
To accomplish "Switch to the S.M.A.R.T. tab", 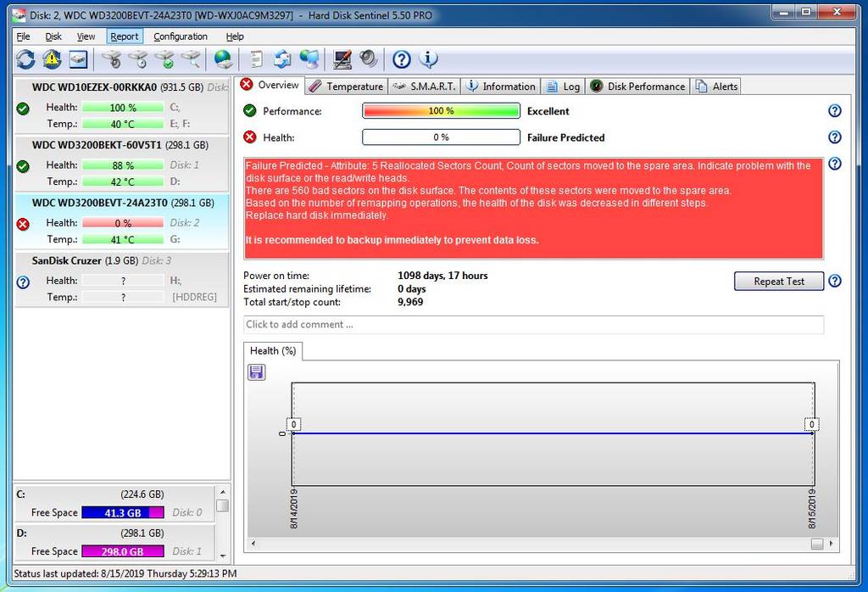I will click(x=424, y=87).
